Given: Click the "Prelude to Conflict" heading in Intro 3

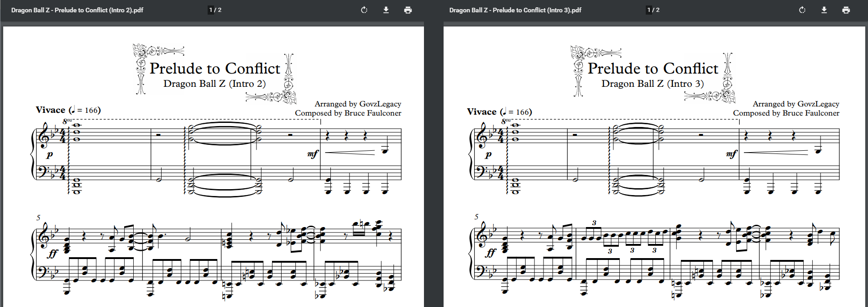Looking at the screenshot, I should (x=653, y=69).
